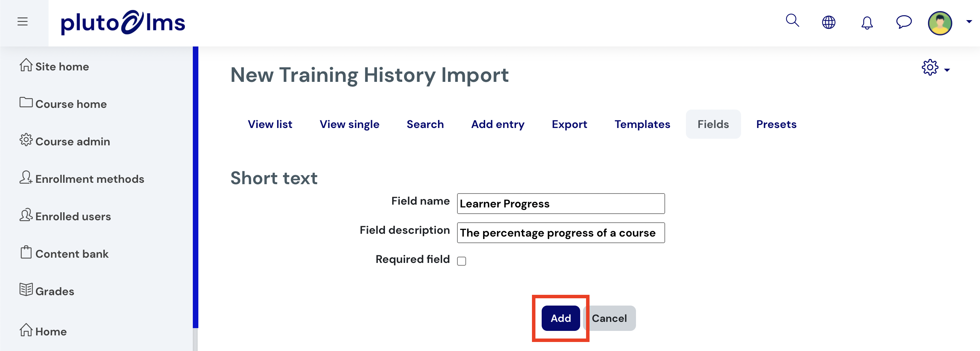Expand the user menu dropdown arrow
Screen dimensions: 980x351
[969, 22]
